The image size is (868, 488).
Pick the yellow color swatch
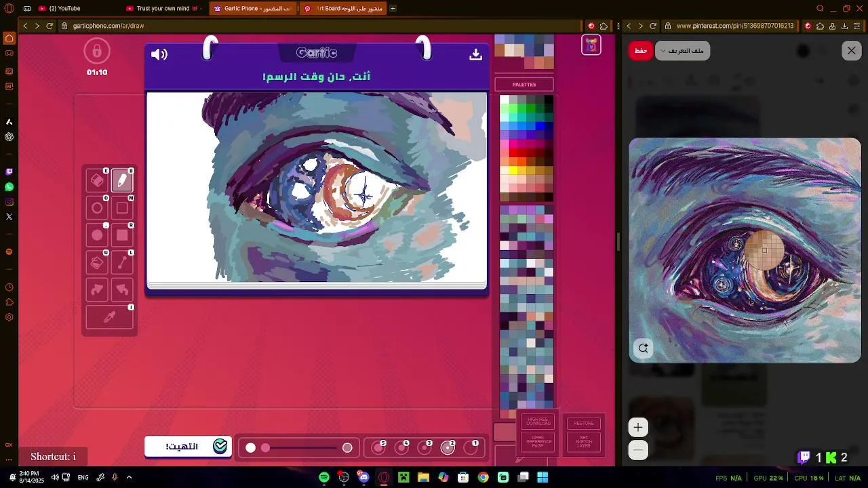tap(513, 170)
